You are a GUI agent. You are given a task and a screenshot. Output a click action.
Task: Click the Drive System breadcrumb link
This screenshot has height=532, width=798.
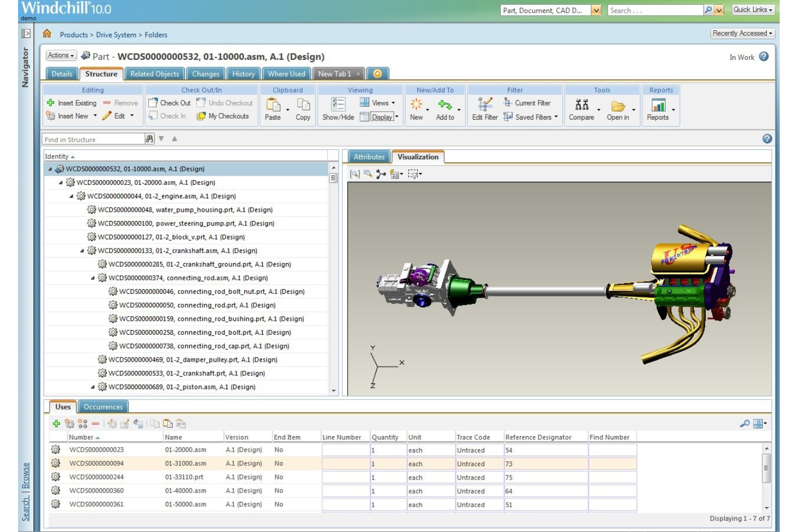click(x=116, y=35)
